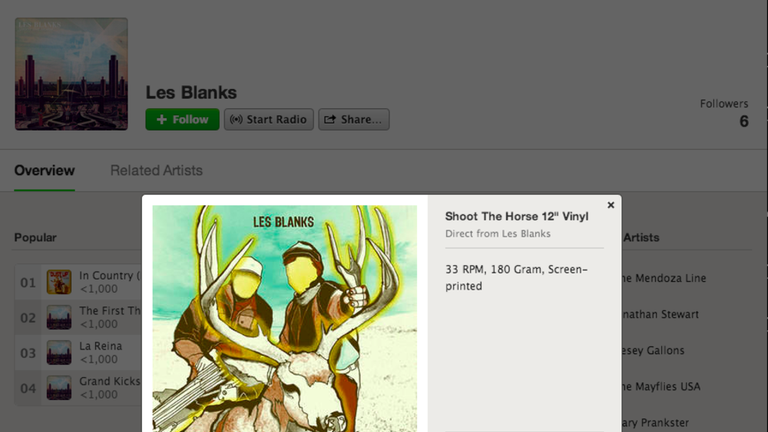
Task: Select the Overview tab
Action: coord(45,170)
